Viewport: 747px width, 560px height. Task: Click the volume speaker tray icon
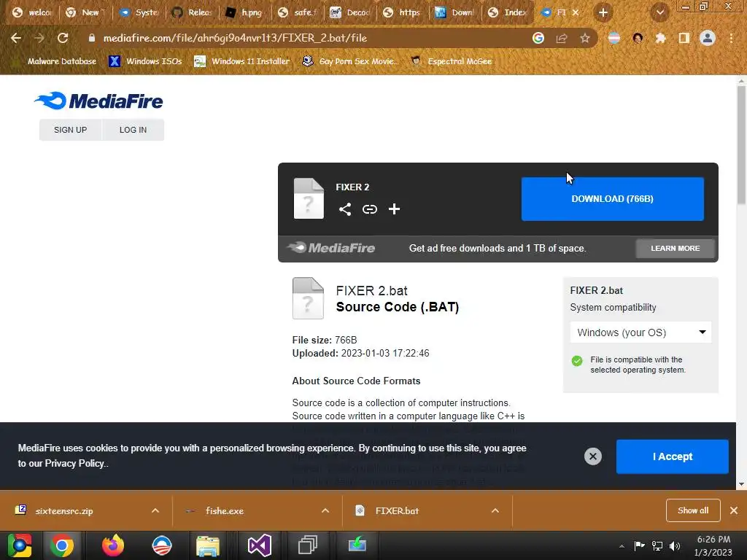click(x=675, y=546)
